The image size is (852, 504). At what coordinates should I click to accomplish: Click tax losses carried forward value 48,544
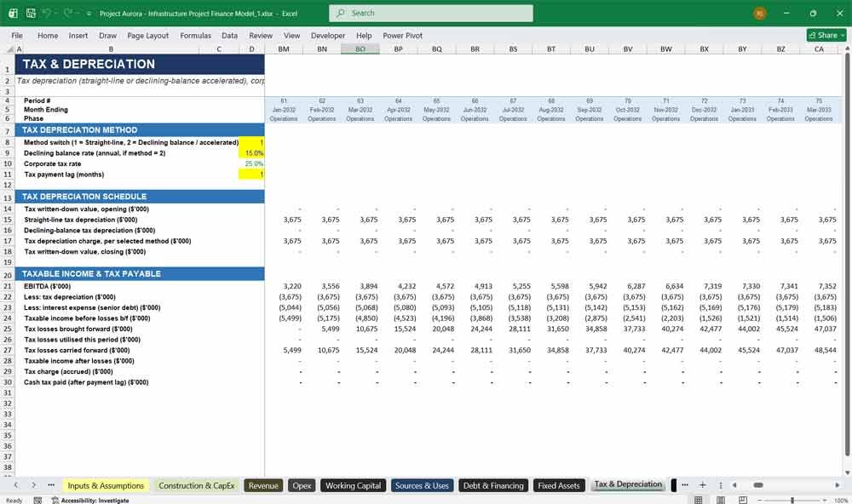tap(825, 350)
